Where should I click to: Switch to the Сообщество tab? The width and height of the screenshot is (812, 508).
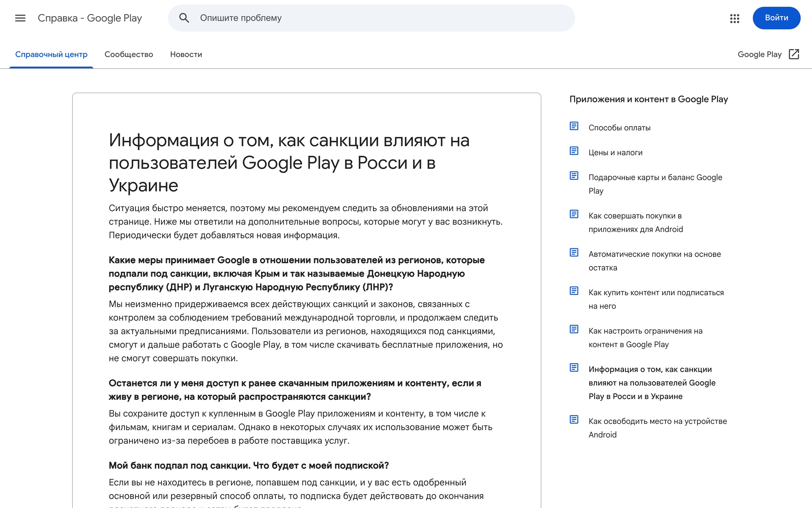[x=129, y=54]
